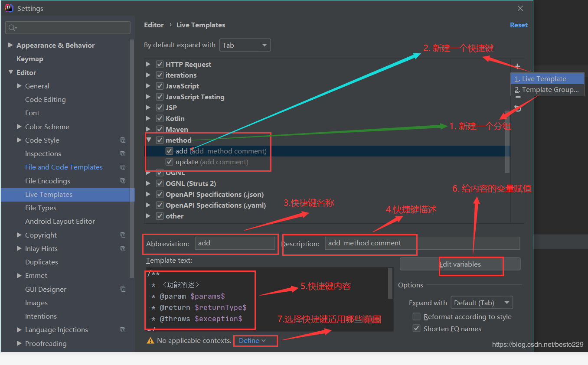Choose Template Group... from the popup menu
Viewport: 588px width, 365px height.
[x=548, y=90]
